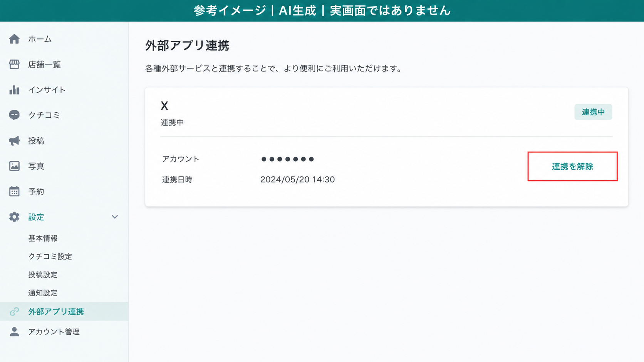Screen dimensions: 644x362
Task: Click the 連携日時 field label
Action: (x=177, y=179)
